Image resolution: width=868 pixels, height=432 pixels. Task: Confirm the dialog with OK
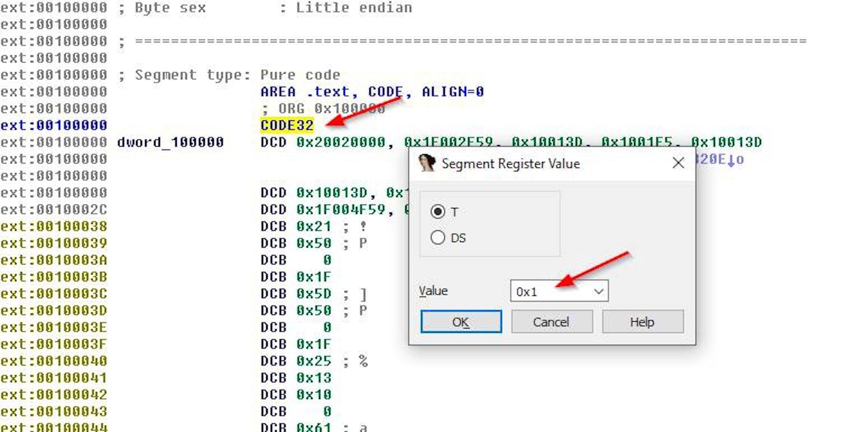(461, 322)
